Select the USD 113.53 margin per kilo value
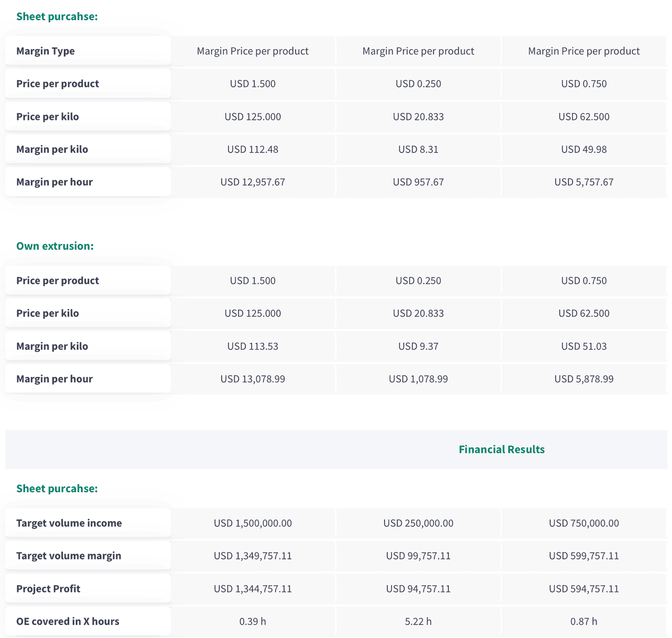Screen dimensions: 672x638 (x=252, y=346)
